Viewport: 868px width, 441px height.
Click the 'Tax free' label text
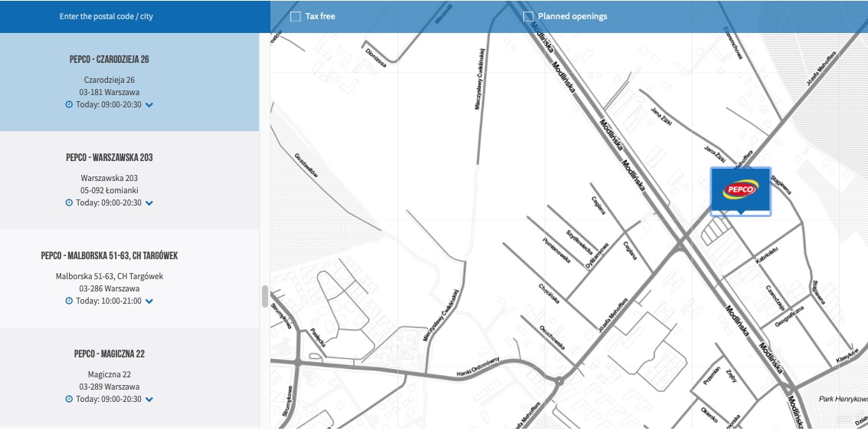pos(320,17)
